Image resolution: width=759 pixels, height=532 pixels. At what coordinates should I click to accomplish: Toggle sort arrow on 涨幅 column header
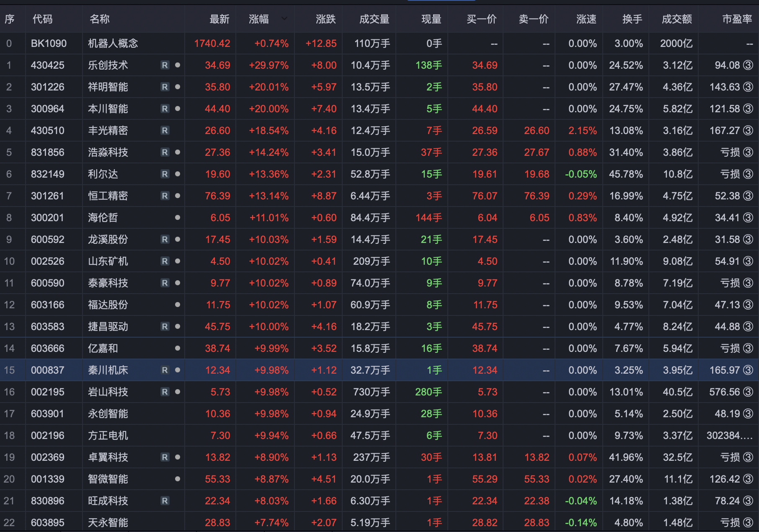(x=284, y=19)
